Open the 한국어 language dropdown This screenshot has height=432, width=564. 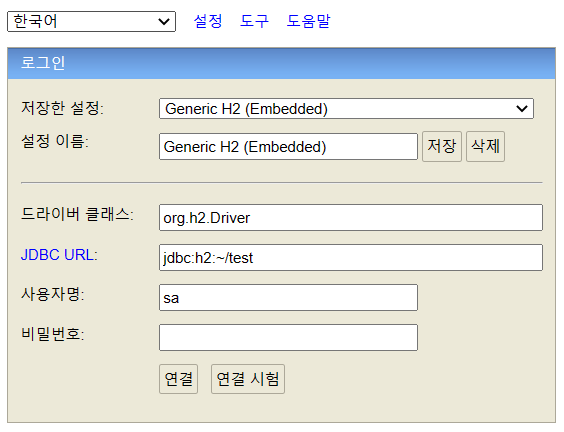[x=91, y=22]
